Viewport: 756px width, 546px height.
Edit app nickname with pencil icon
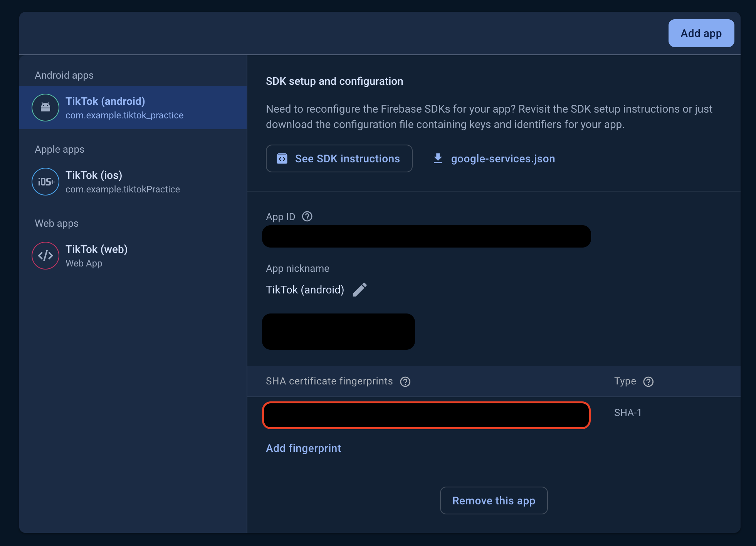360,290
